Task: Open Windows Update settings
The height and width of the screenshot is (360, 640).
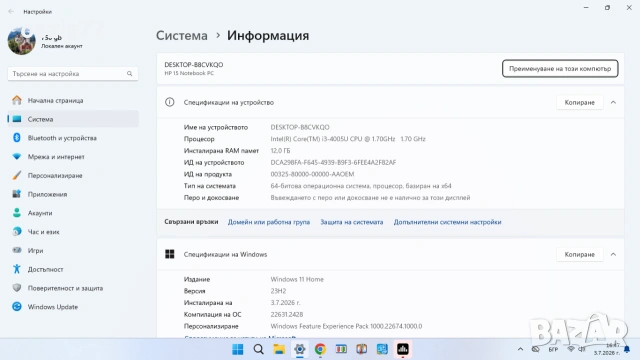Action: tap(73, 307)
